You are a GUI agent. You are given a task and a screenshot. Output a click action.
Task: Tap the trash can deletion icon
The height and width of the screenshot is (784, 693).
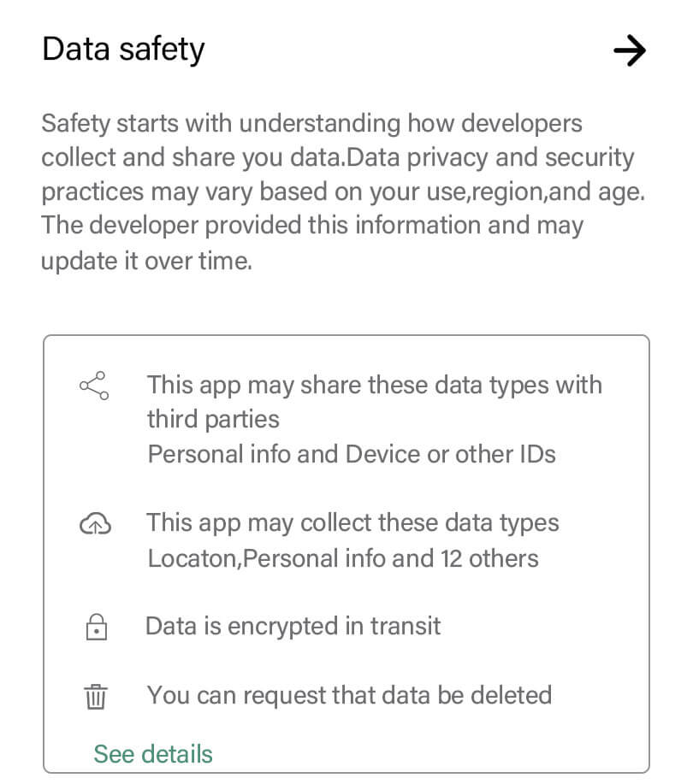(x=96, y=697)
